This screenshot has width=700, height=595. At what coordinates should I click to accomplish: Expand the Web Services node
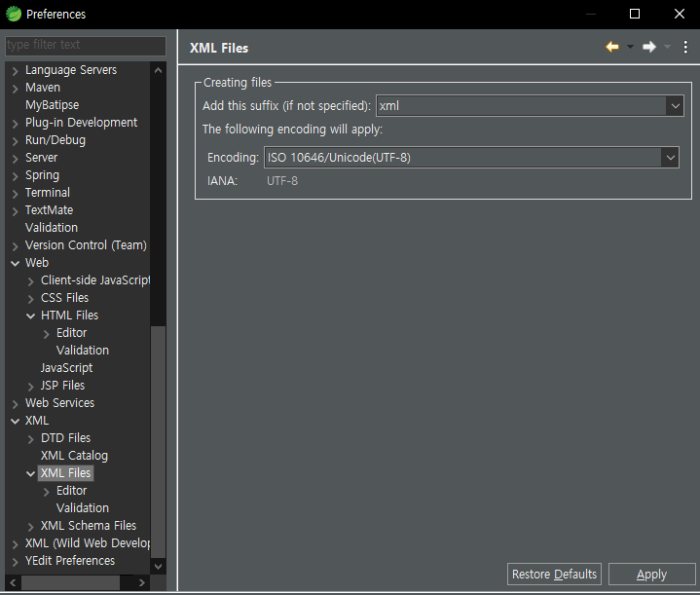(x=16, y=404)
